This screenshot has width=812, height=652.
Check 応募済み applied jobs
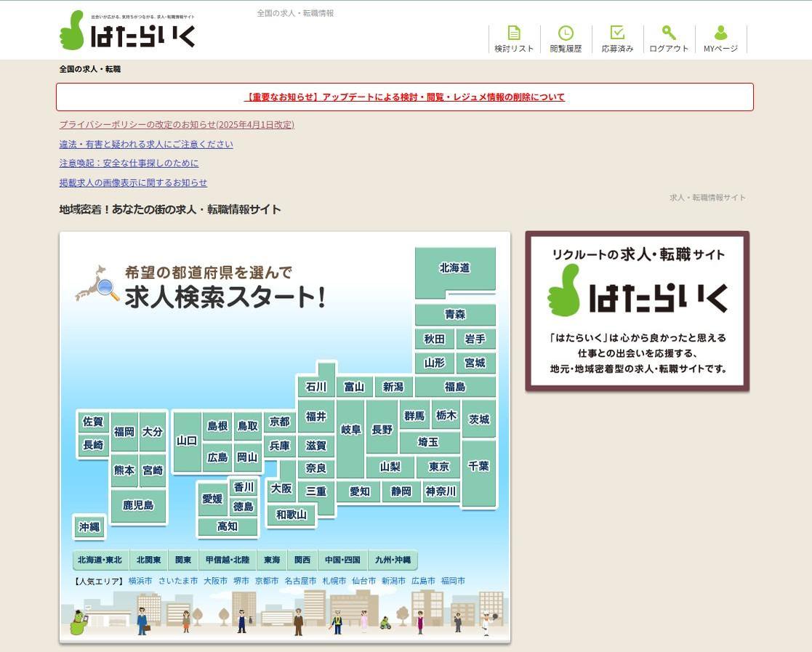click(x=617, y=39)
